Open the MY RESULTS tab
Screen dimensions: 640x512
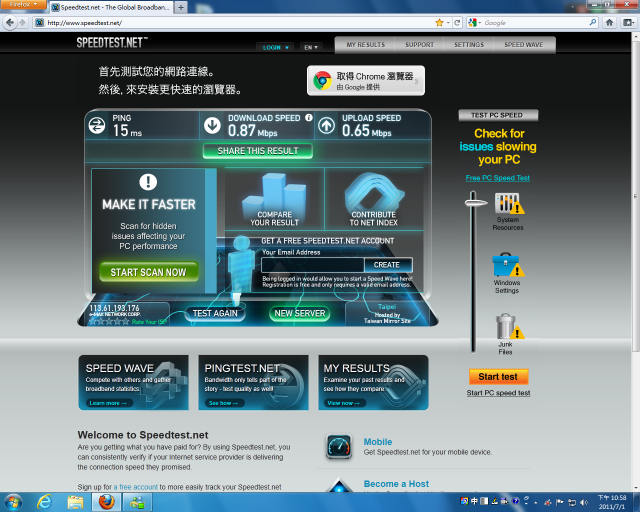365,45
